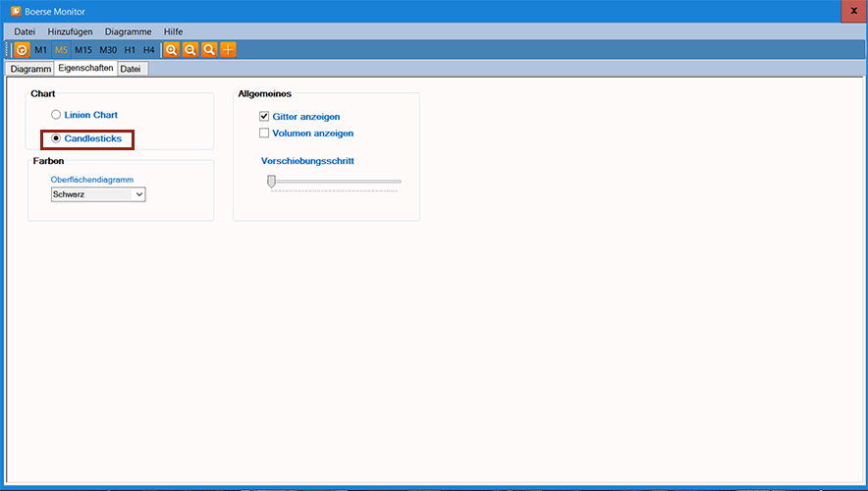Open the Datei tab

coord(131,69)
